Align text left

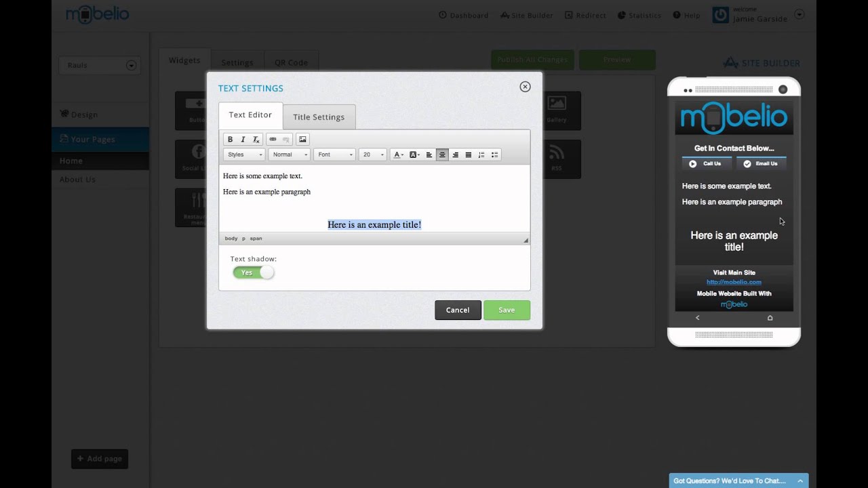(429, 155)
